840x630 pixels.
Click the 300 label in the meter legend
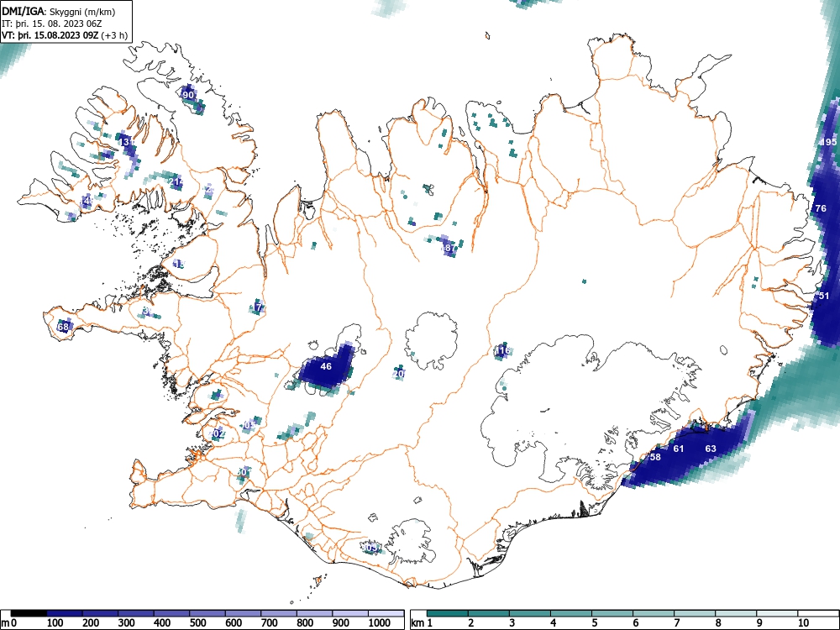(127, 623)
